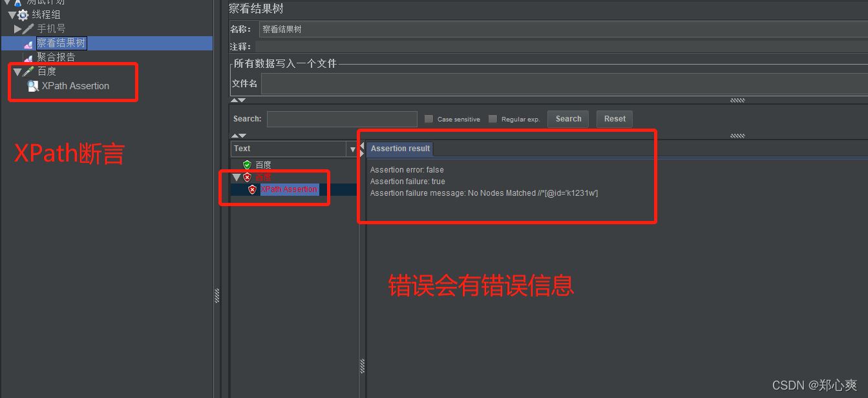Click the 百度 sampler pipette icon in test plan
Viewport: 868px width, 398px height.
pos(28,72)
